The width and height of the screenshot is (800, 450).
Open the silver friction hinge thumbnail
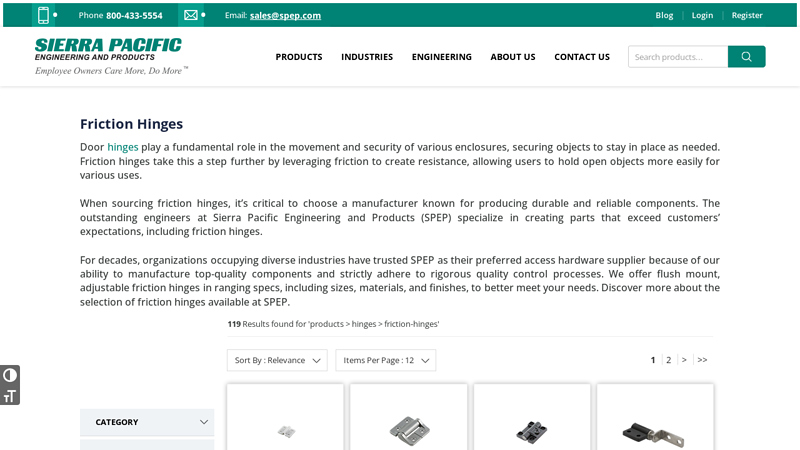(x=408, y=430)
